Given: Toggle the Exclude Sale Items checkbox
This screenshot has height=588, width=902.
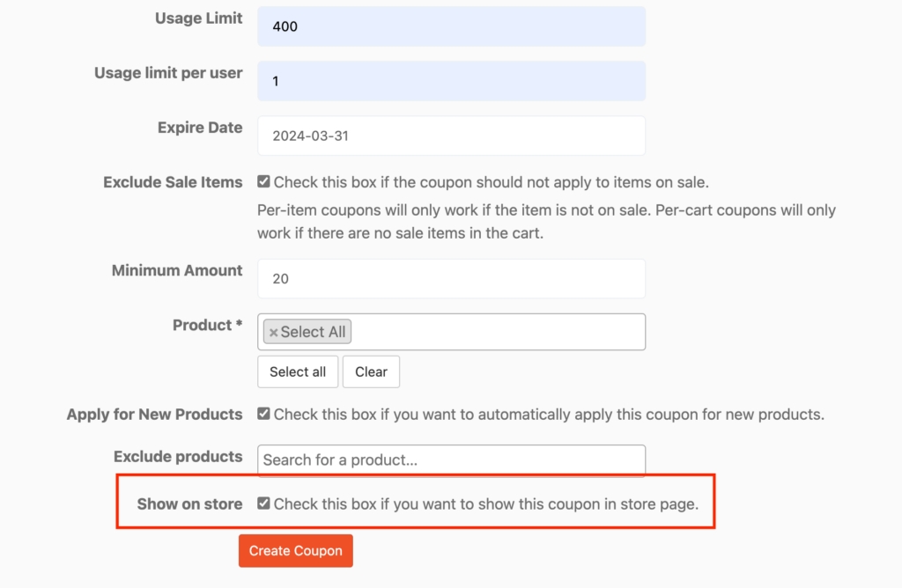Looking at the screenshot, I should tap(263, 182).
